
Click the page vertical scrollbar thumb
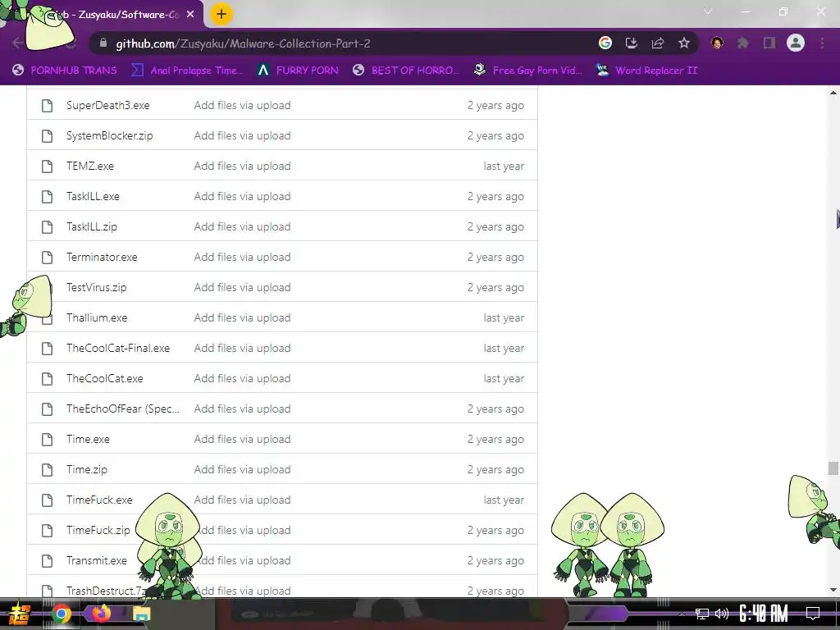click(833, 468)
